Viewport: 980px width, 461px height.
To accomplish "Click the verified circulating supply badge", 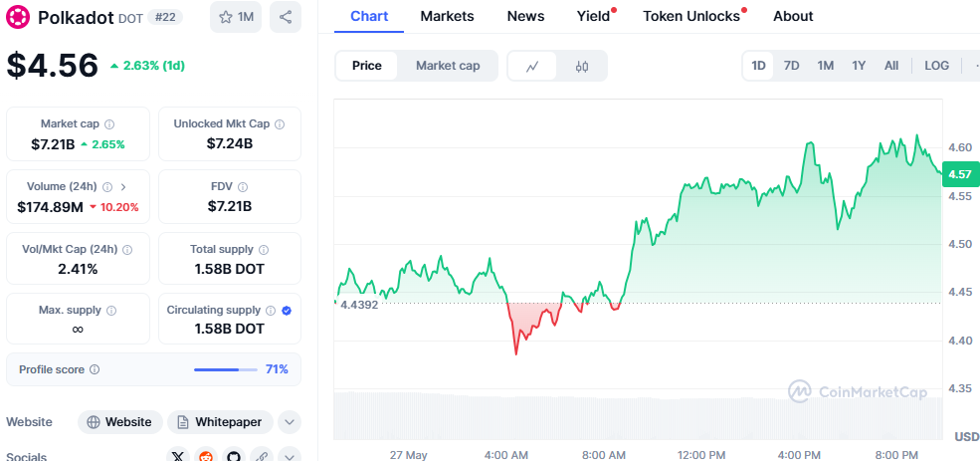I will point(287,311).
